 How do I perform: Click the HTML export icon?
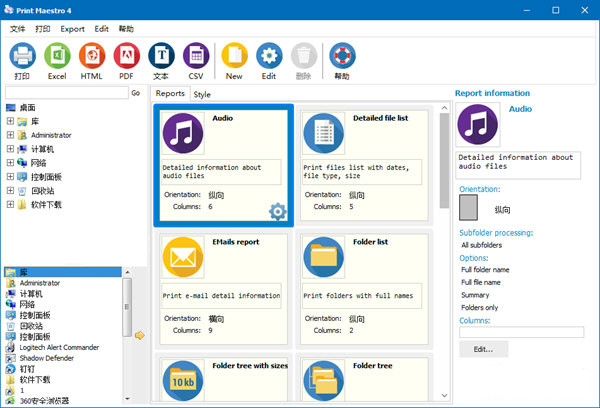92,56
